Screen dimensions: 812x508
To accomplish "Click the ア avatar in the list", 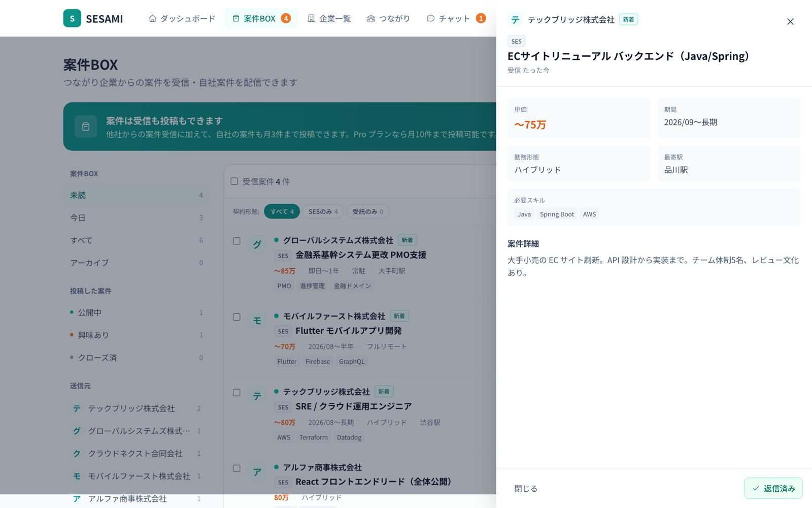I will [x=257, y=472].
